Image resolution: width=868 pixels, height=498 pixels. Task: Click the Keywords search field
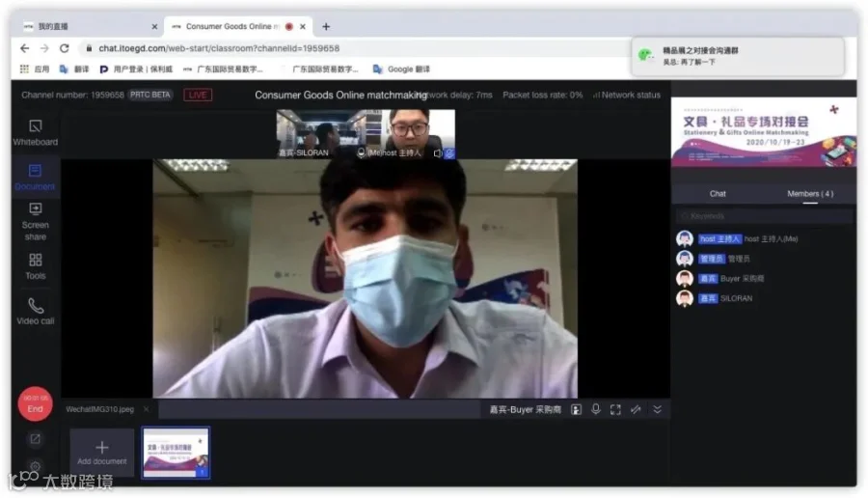tap(764, 216)
